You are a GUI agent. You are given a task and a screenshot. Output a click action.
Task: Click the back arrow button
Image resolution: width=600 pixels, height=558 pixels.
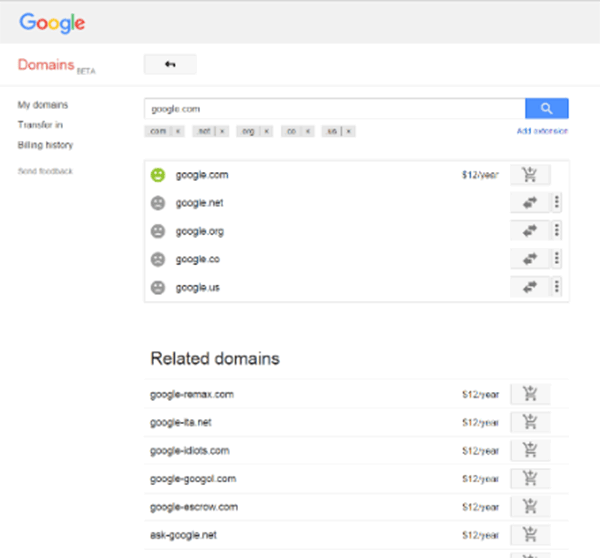coord(170,64)
